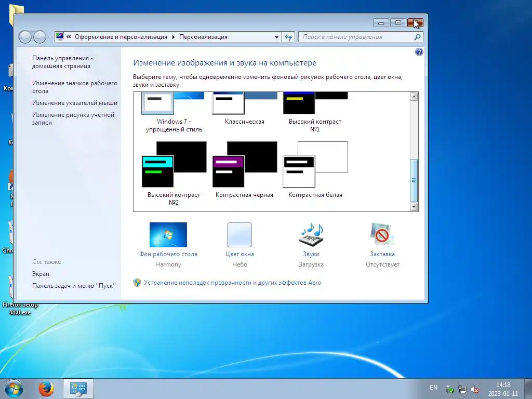Screen dimensions: 532x399
Task: Select the Контрастная белая theme thumbnail
Action: 315,164
